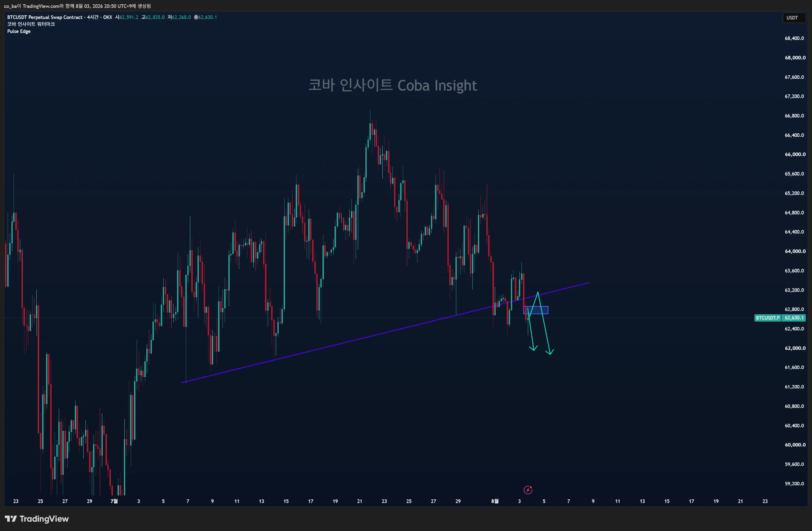Viewport: 812px width, 531px height.
Task: Click the 65,200.0 price axis label
Action: [x=795, y=193]
